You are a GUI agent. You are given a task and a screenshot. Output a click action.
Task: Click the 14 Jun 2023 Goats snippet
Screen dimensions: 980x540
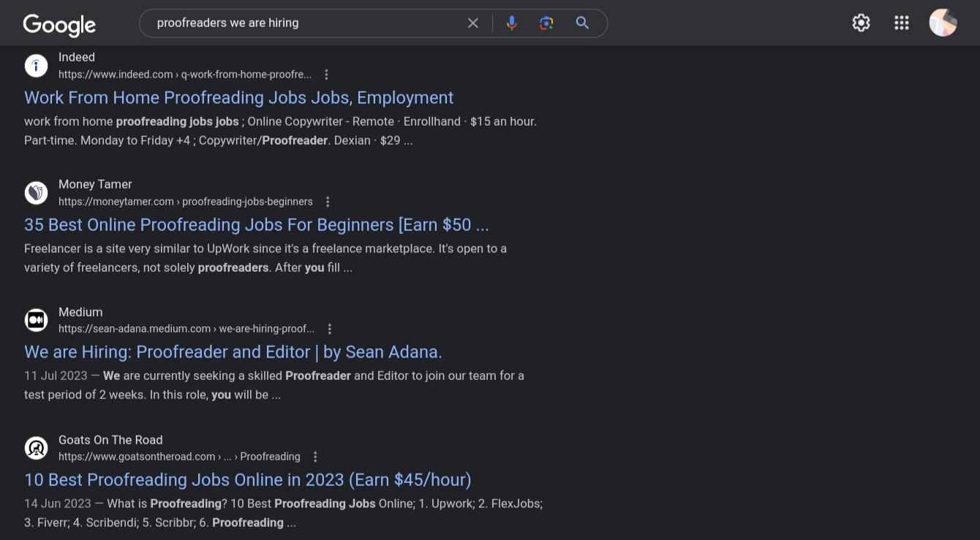(283, 513)
